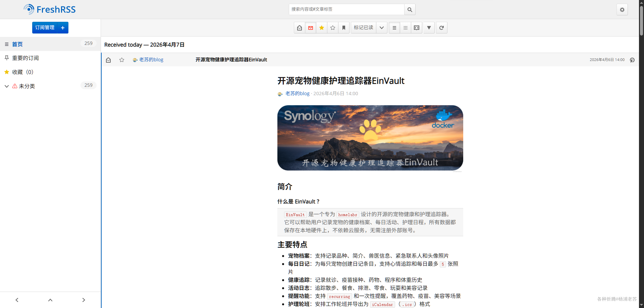Switch to global grid view
Image resolution: width=644 pixels, height=308 pixels.
click(x=406, y=28)
